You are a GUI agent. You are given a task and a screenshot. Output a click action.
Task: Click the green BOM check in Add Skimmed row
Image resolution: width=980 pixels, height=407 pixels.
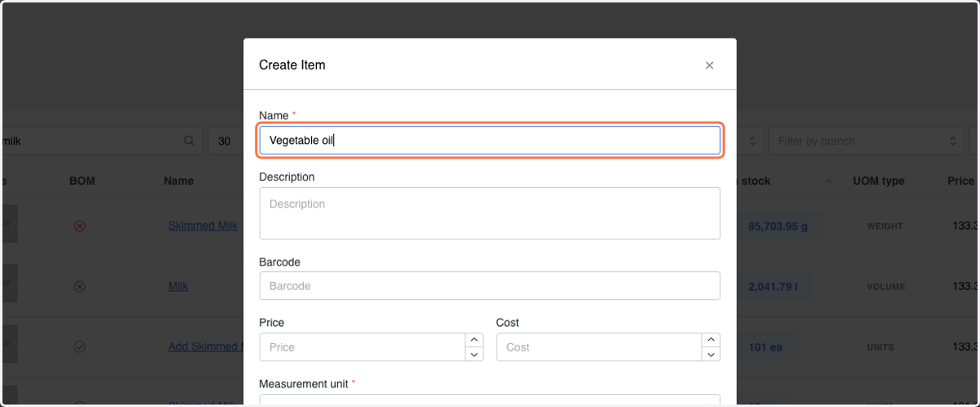coord(79,347)
